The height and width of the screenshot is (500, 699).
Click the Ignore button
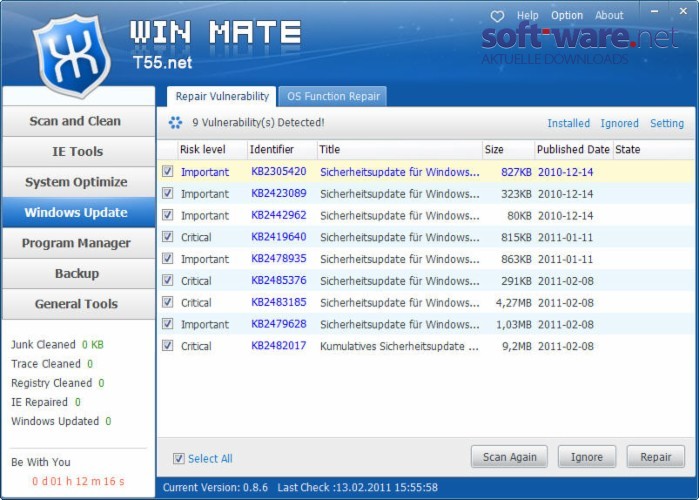587,457
